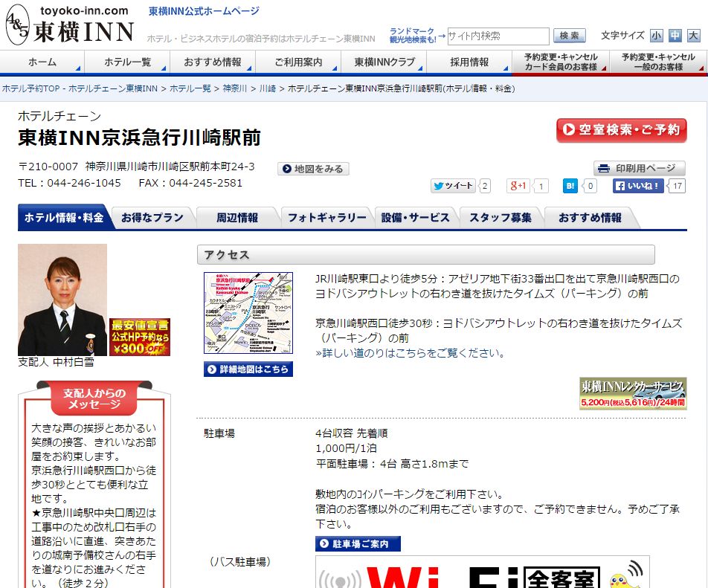This screenshot has height=588, width=708.
Task: Open the ホーム navigation menu
Action: click(x=42, y=62)
